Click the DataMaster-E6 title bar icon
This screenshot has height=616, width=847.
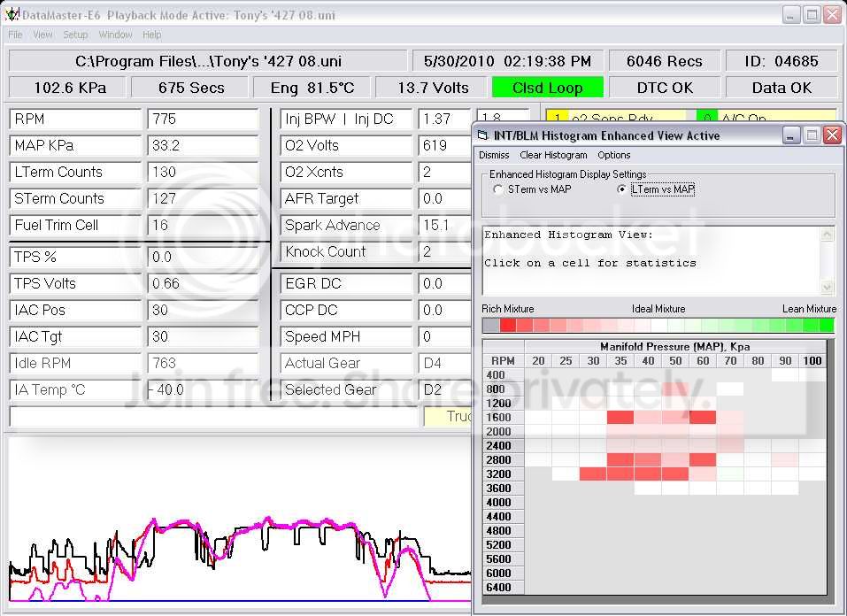[x=12, y=14]
